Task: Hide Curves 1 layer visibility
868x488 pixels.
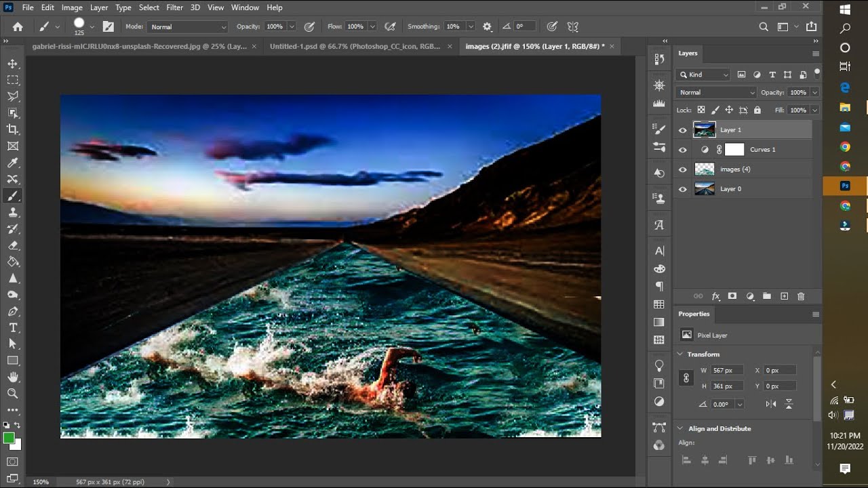Action: click(x=683, y=150)
